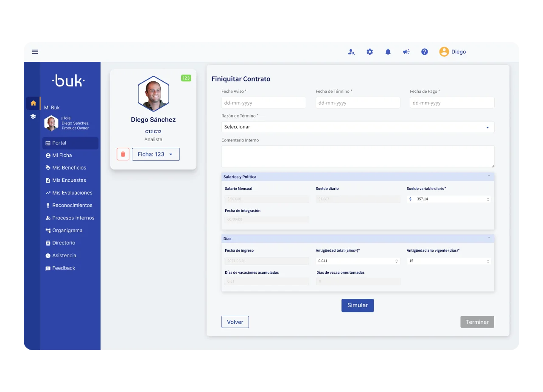Collapse the Días section
Screen dimensions: 543x392
489,238
